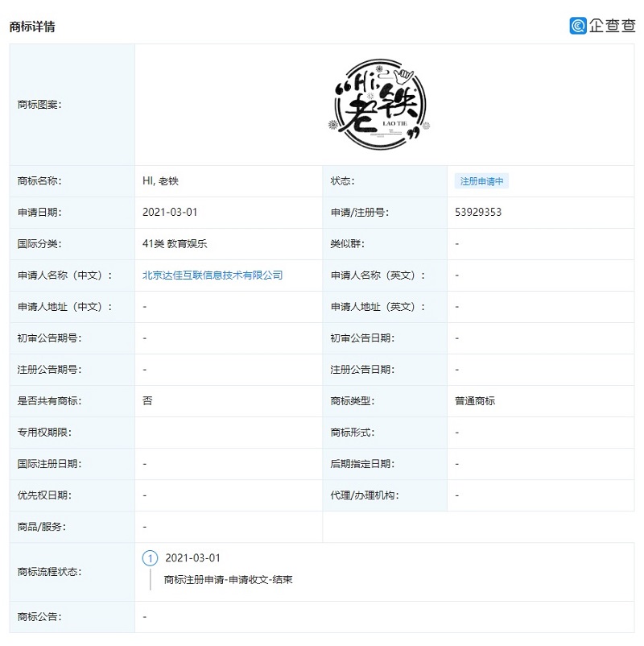This screenshot has height=646, width=644.
Task: Open the Hi 老铁 trademark image
Action: point(380,104)
